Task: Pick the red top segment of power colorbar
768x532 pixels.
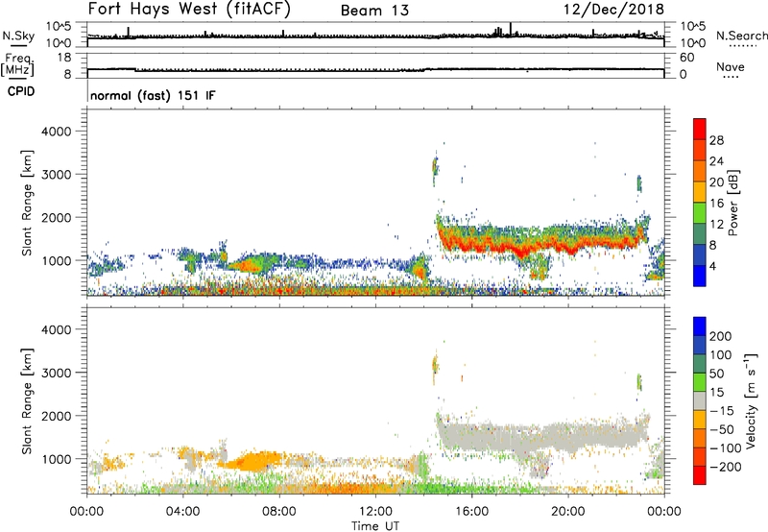Action: tap(700, 130)
